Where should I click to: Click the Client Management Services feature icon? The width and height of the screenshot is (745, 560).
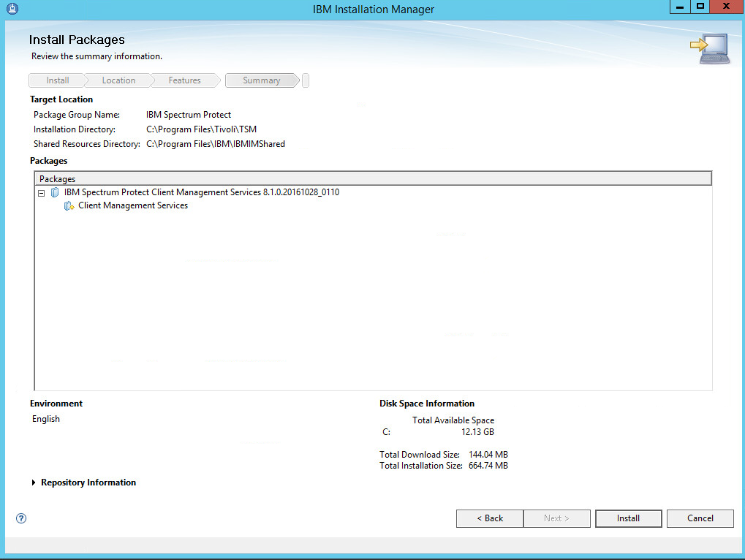[69, 206]
